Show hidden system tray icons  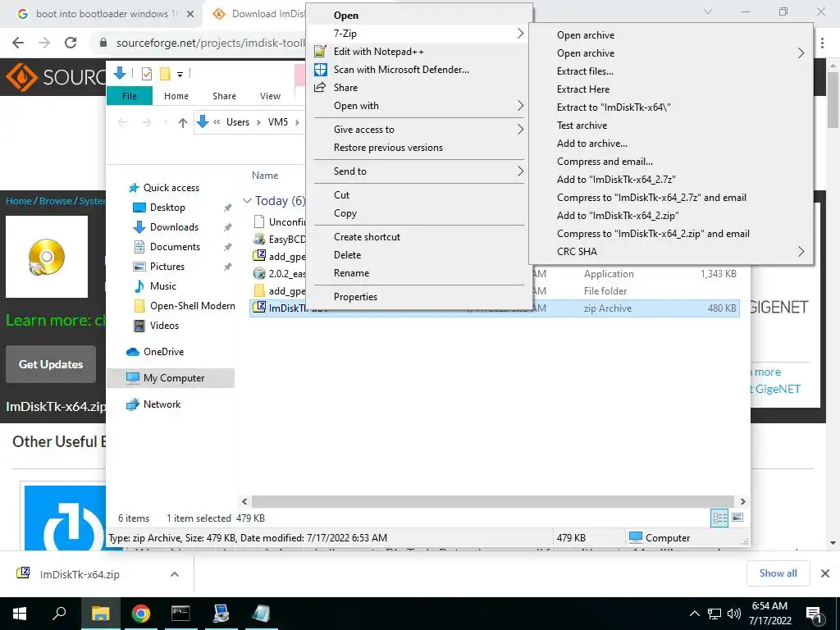click(694, 614)
